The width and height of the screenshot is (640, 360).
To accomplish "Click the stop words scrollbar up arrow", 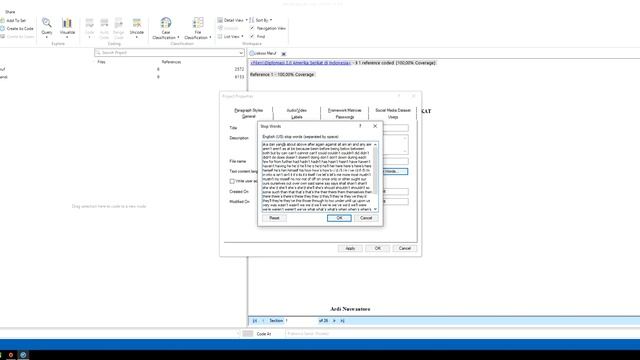I will tap(375, 144).
